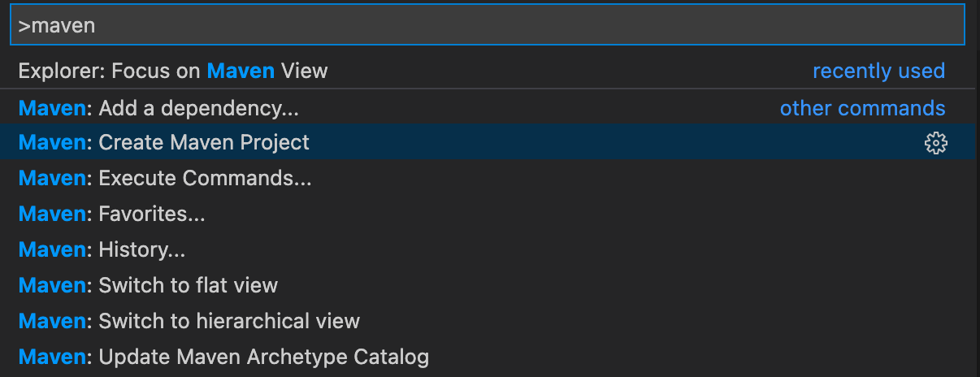Viewport: 980px width, 377px height.
Task: Click blue 'Maven' prefix of Execute Commands
Action: point(52,178)
